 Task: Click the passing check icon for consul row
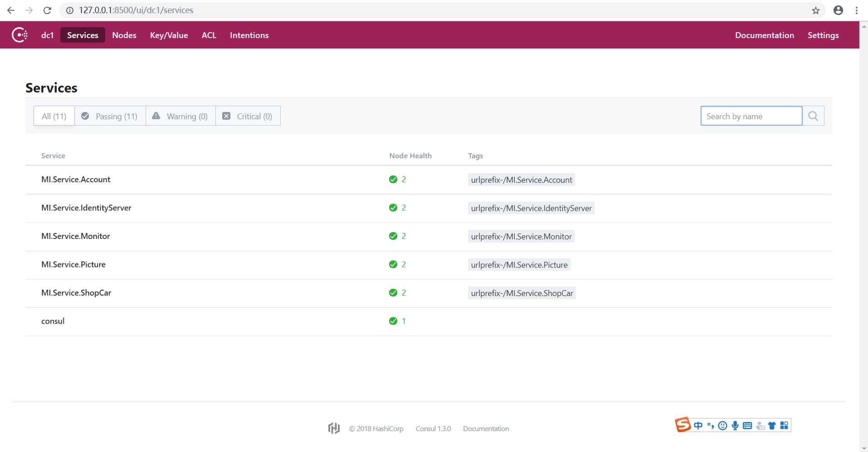(x=393, y=321)
